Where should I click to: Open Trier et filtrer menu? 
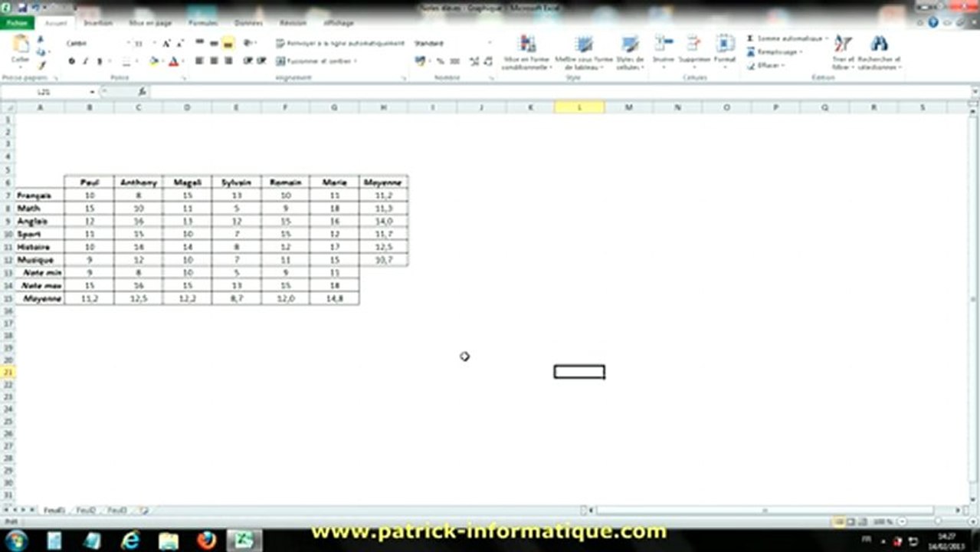click(x=843, y=52)
